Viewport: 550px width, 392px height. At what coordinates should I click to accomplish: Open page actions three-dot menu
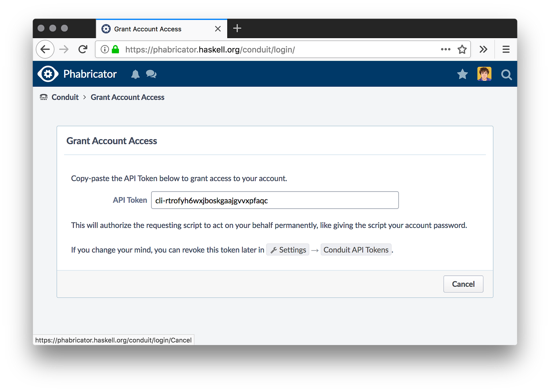[x=445, y=50]
